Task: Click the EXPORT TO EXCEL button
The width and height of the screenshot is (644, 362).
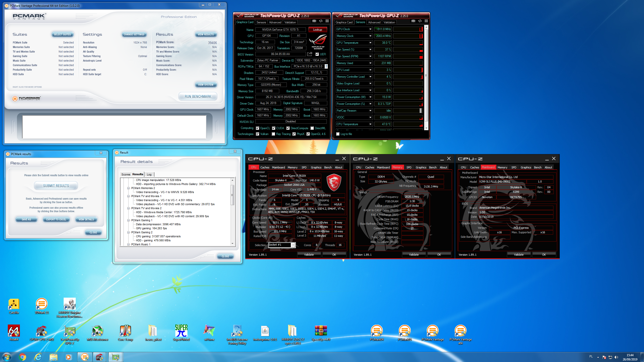Action: [x=56, y=219]
